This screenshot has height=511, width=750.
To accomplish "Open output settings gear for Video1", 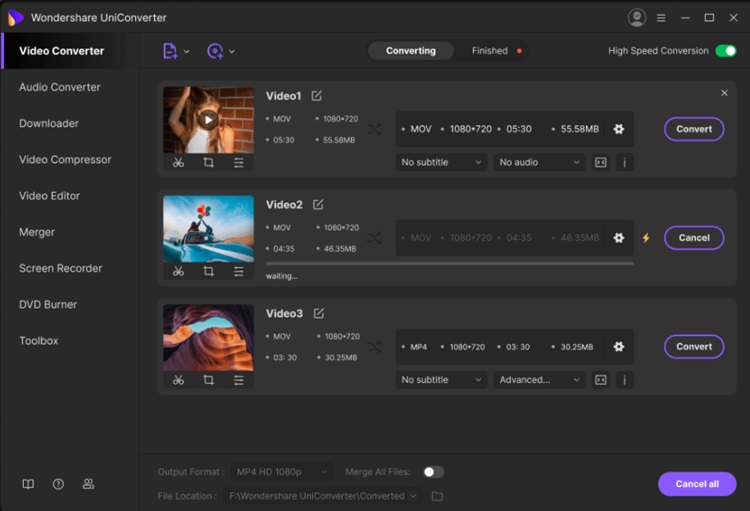I will (x=618, y=129).
